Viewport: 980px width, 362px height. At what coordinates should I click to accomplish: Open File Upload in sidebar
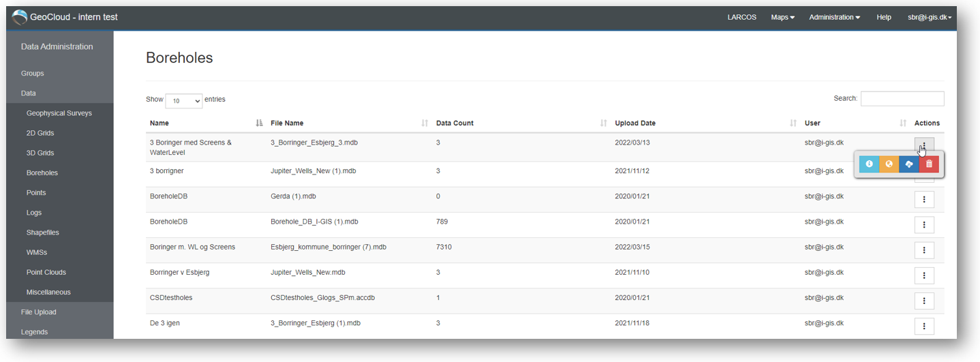pos(39,312)
